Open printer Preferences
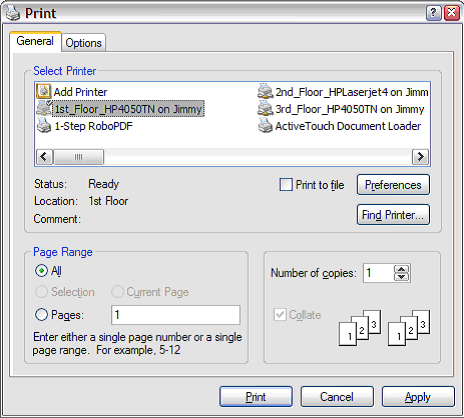This screenshot has height=418, width=464. point(393,185)
